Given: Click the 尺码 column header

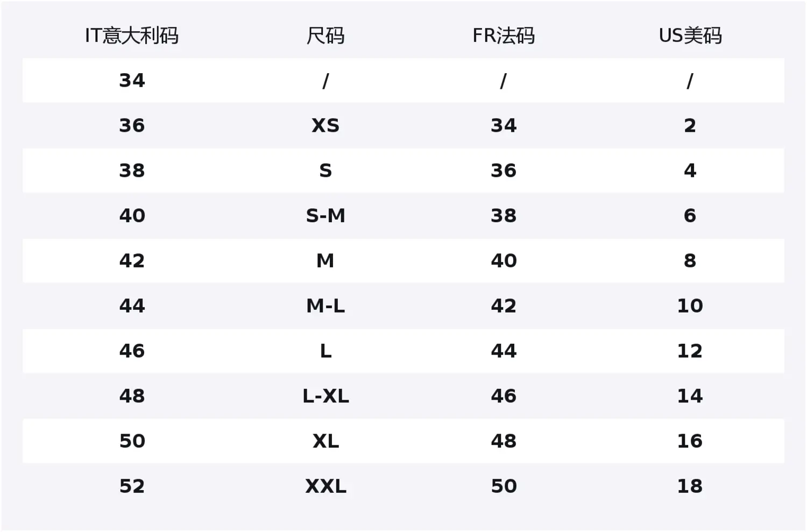Looking at the screenshot, I should (x=325, y=36).
